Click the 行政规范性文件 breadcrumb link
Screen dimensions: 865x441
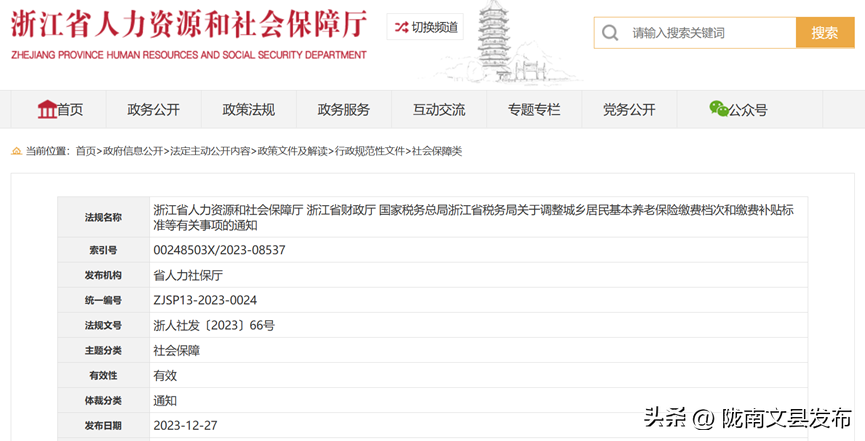370,151
